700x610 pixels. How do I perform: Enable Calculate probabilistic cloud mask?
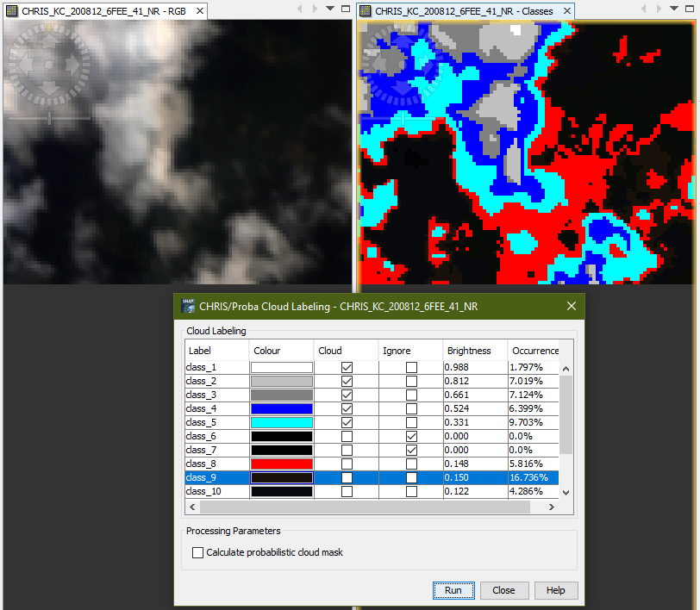pos(197,552)
